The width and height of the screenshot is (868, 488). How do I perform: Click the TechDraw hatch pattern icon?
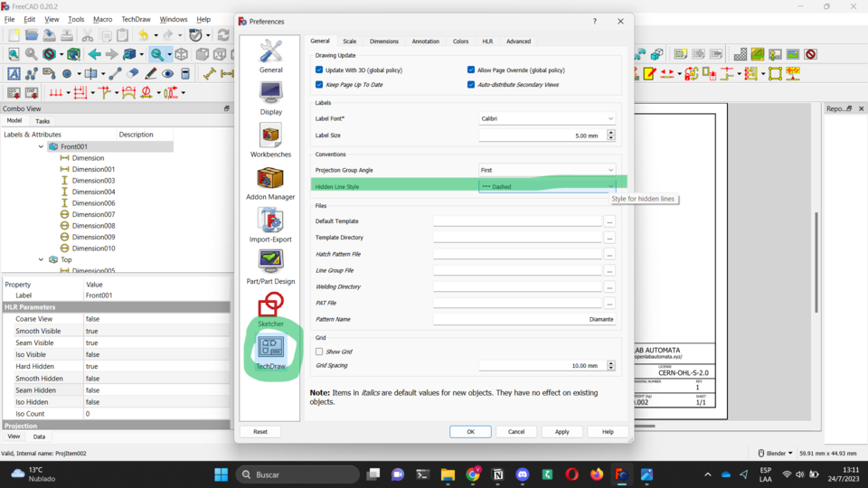click(741, 54)
